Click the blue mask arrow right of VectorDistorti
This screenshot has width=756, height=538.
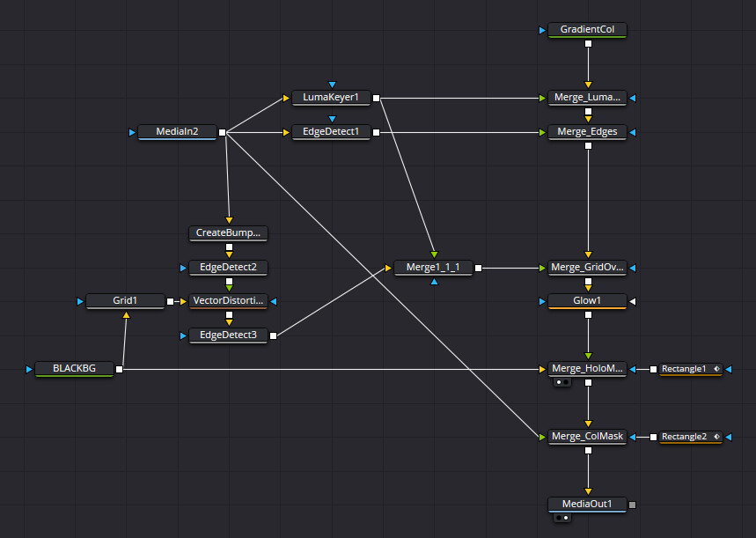click(274, 301)
